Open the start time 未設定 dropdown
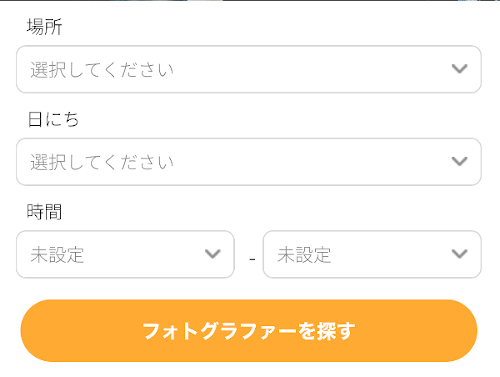Image resolution: width=500 pixels, height=377 pixels. tap(125, 254)
